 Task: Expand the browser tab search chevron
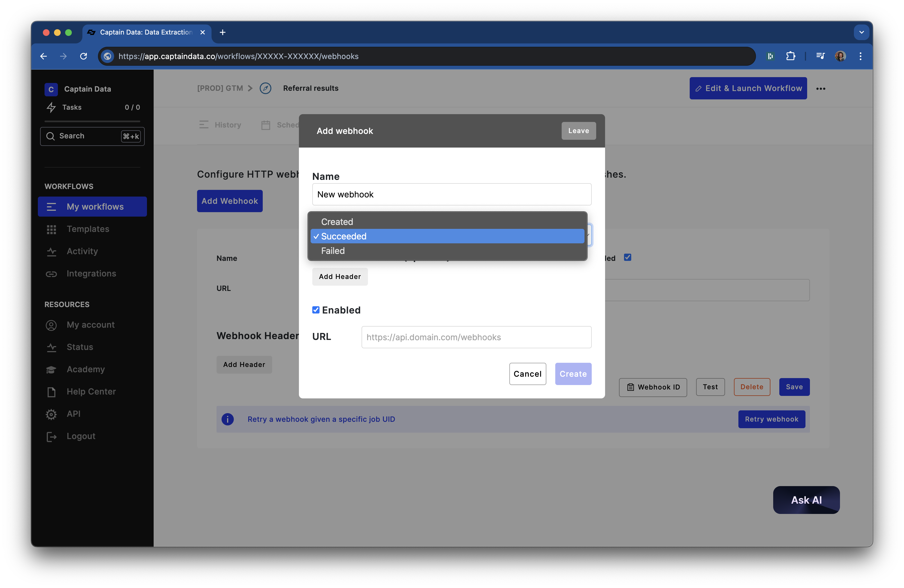tap(861, 32)
